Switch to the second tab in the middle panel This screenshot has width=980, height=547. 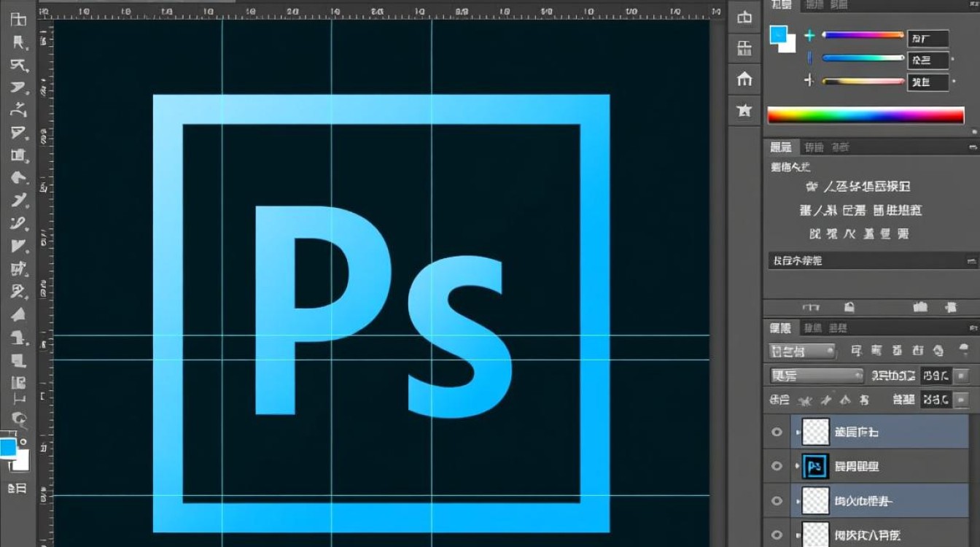pos(814,147)
